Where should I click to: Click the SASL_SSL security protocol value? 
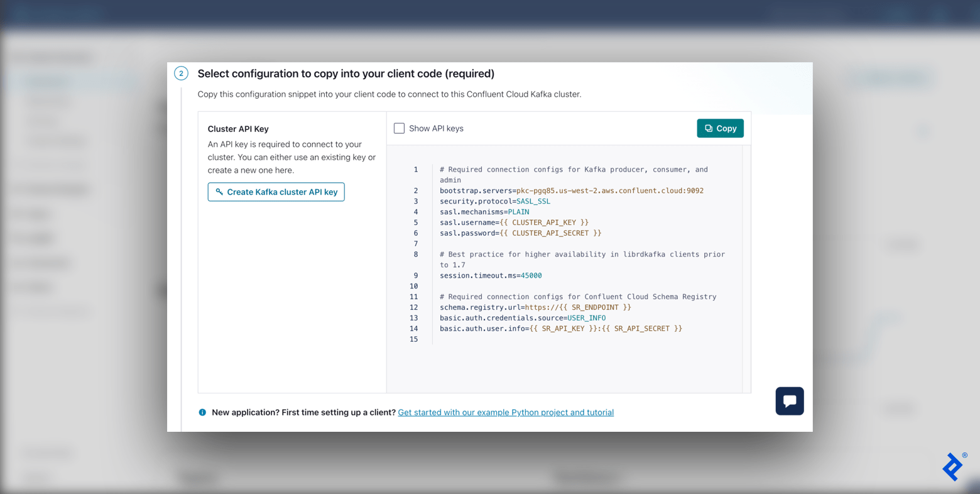tap(533, 201)
